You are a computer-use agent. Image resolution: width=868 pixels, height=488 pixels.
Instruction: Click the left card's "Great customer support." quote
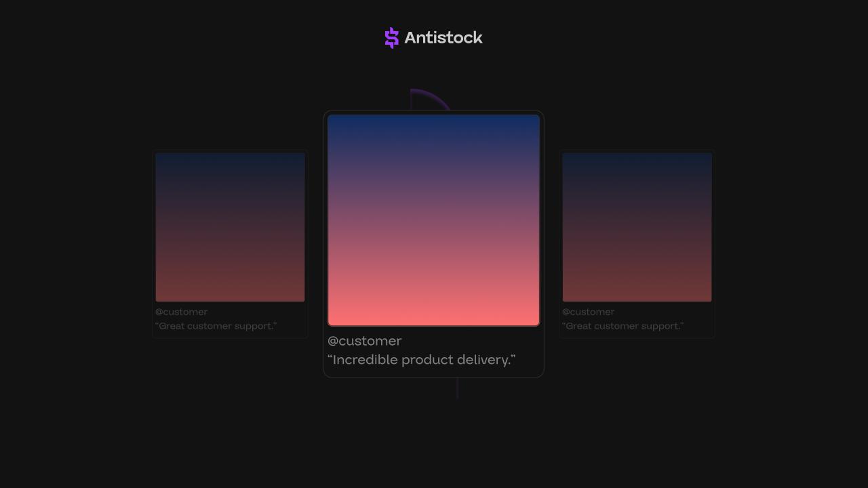point(216,326)
